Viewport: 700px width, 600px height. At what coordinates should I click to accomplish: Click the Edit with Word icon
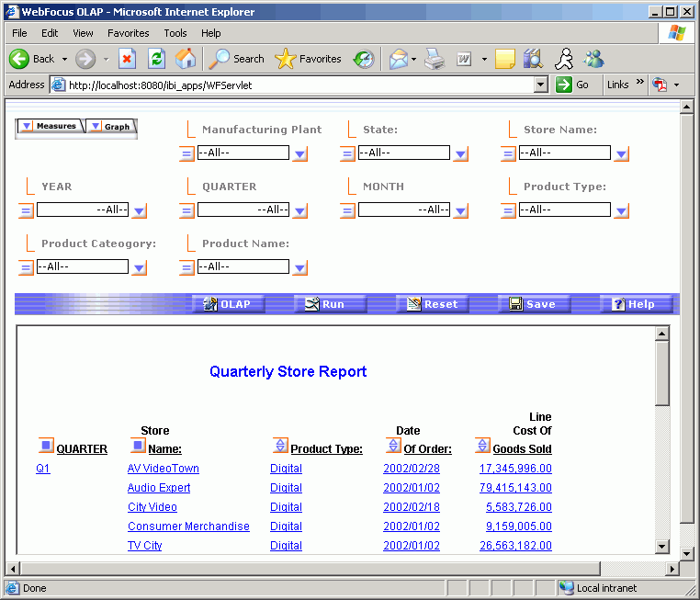click(464, 59)
